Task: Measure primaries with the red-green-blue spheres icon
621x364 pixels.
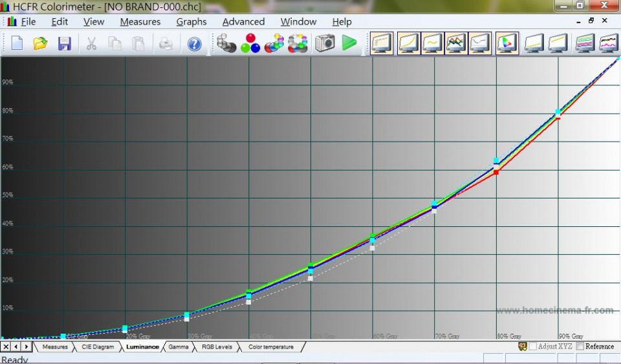Action: pyautogui.click(x=250, y=43)
